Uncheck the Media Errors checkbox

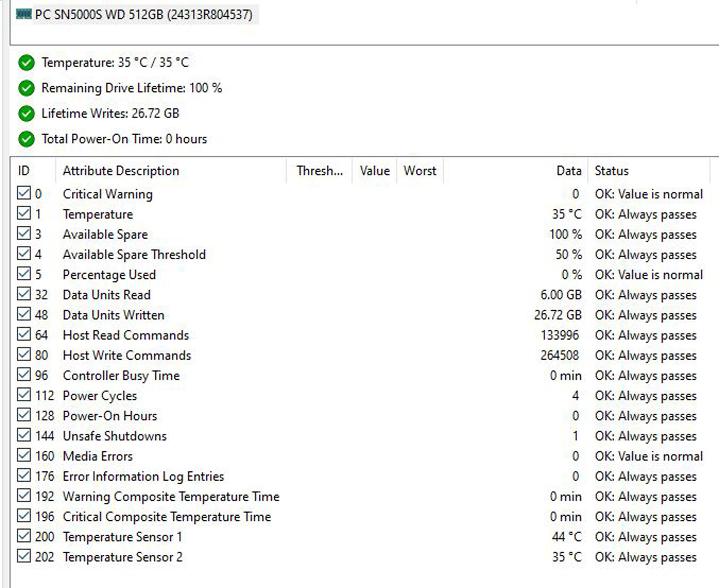(24, 456)
